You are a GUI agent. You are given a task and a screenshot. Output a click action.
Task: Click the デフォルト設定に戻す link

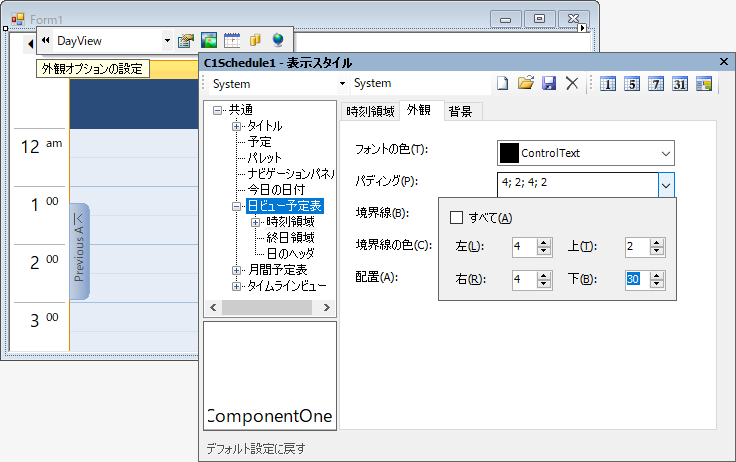click(256, 448)
